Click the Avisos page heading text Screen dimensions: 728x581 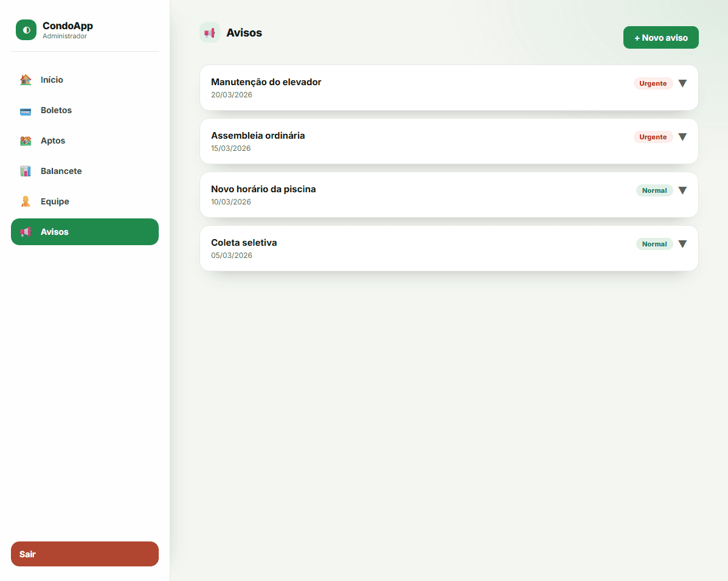click(x=244, y=33)
